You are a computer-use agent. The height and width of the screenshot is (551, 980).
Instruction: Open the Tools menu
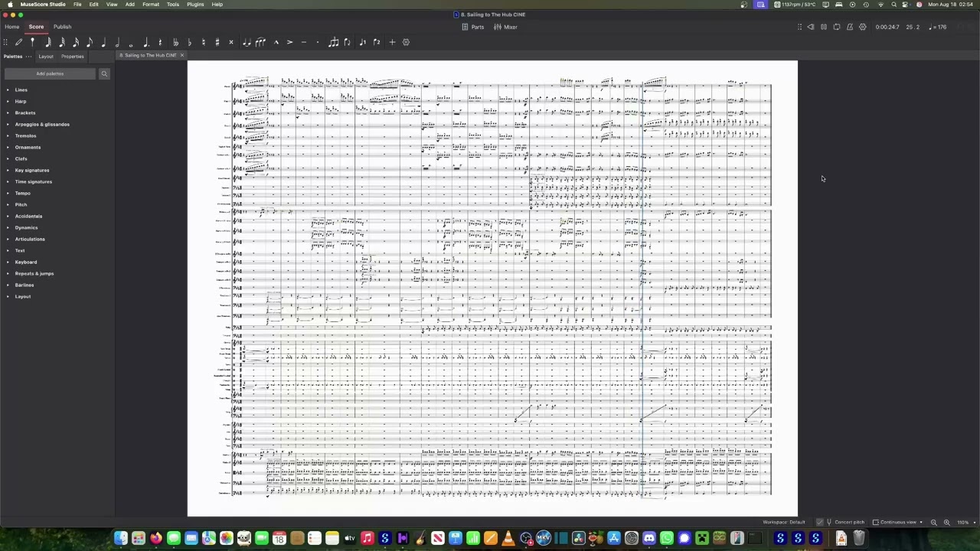tap(173, 5)
